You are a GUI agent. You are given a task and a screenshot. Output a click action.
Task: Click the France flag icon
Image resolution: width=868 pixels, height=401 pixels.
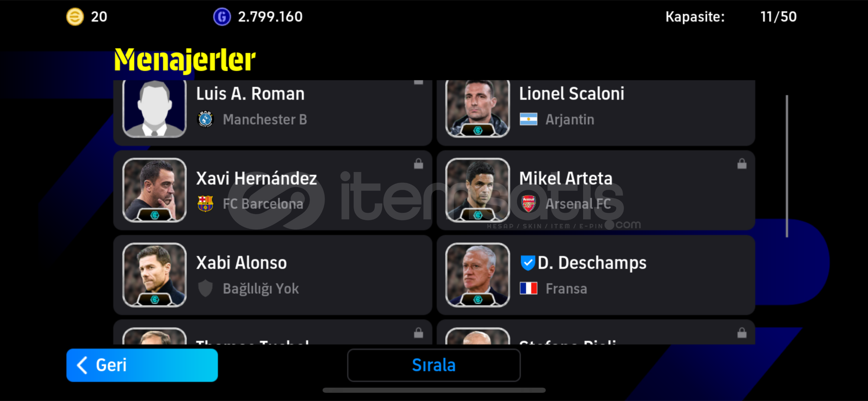(x=528, y=288)
